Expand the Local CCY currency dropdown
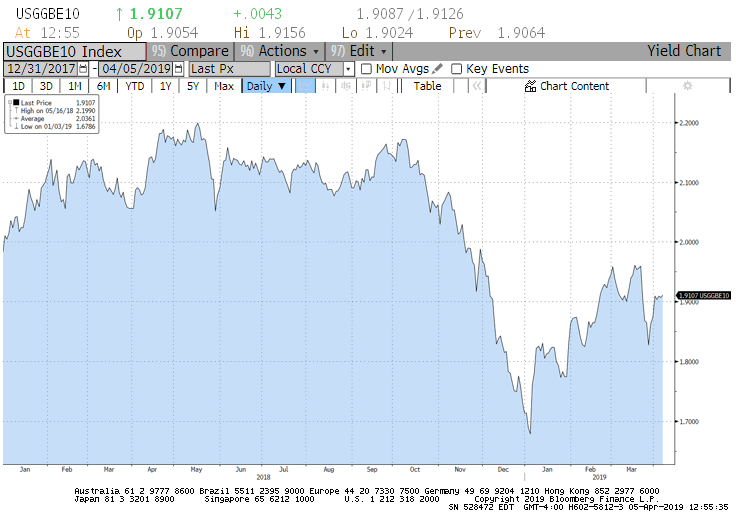 [348, 69]
